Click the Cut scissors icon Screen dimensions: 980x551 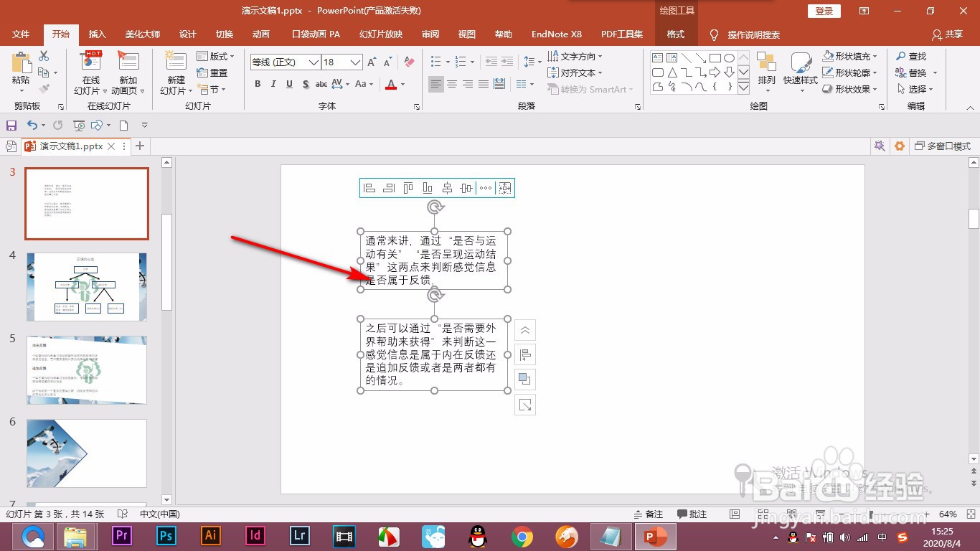(44, 56)
